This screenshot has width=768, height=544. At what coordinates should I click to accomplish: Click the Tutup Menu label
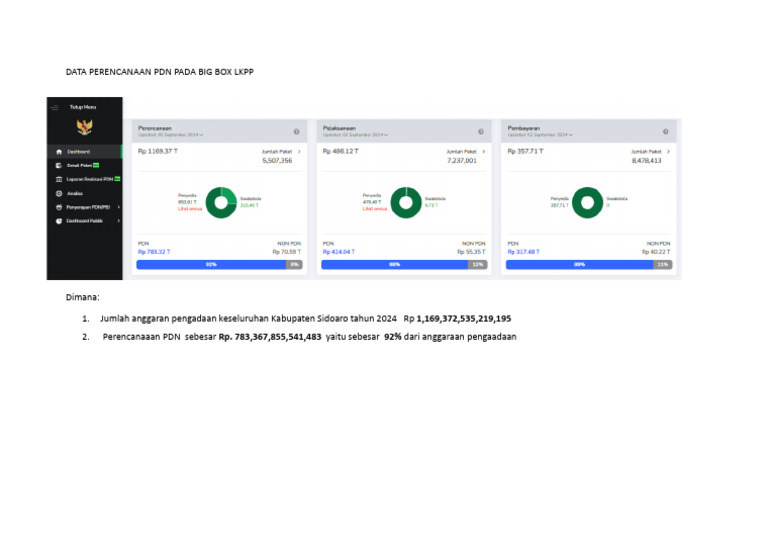pos(83,107)
